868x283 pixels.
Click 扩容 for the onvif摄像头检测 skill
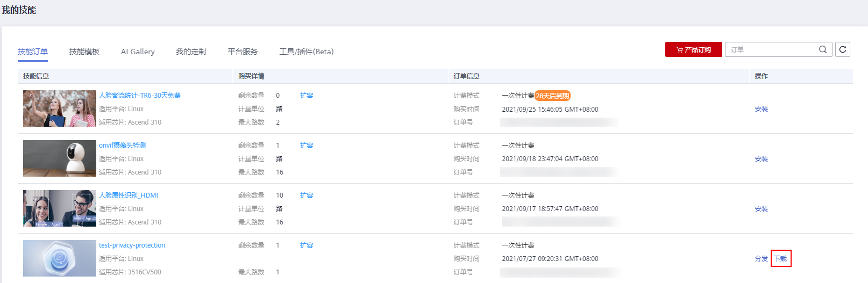tap(307, 146)
